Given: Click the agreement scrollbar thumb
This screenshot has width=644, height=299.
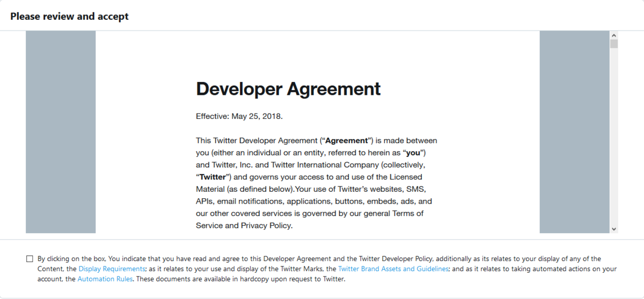Looking at the screenshot, I should [x=614, y=44].
